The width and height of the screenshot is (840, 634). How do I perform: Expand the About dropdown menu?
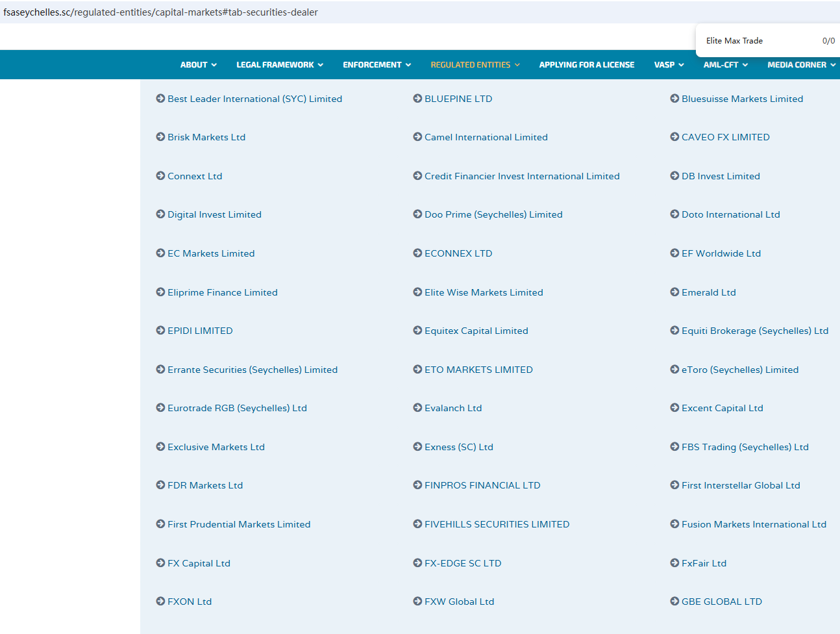198,65
